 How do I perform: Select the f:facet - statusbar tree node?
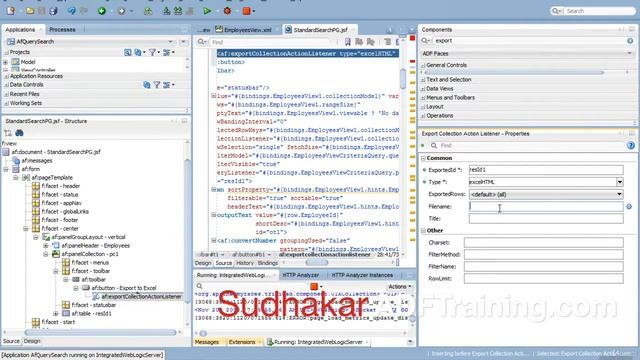coord(93,305)
